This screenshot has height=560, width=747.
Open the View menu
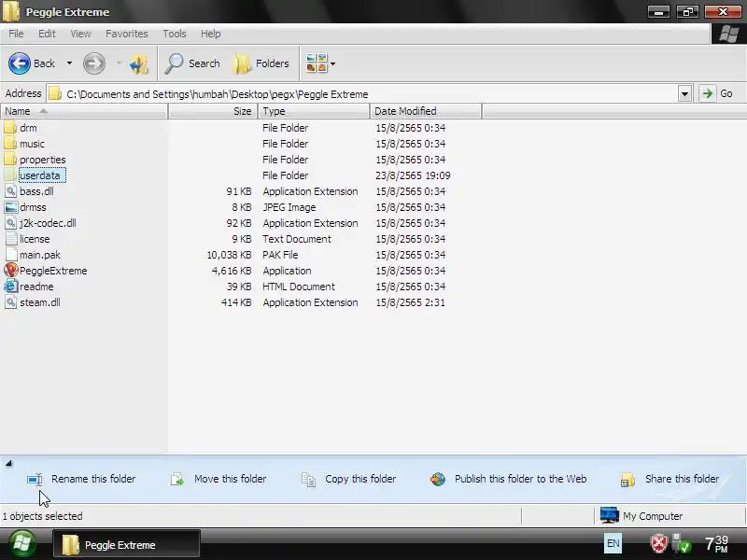[80, 34]
